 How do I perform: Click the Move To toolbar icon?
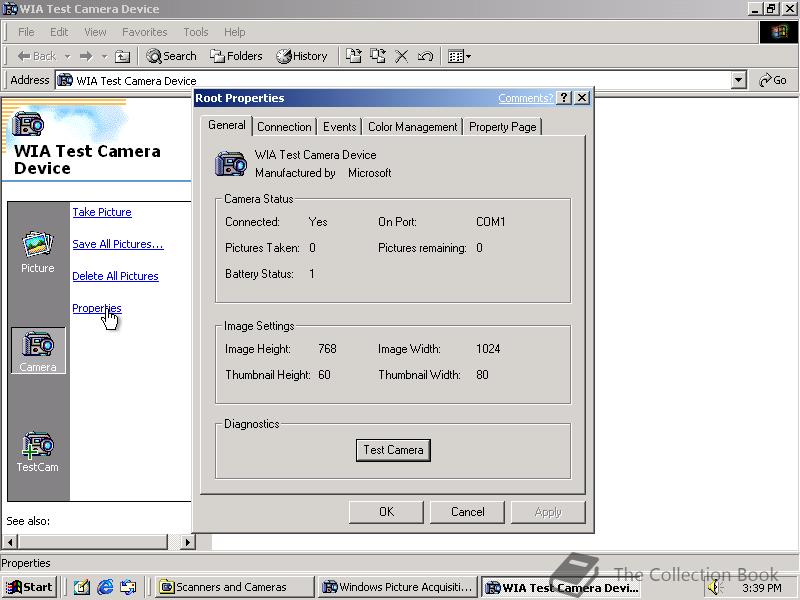353,56
